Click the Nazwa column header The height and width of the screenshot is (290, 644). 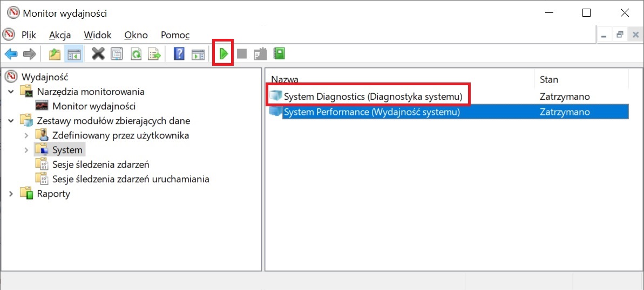[x=399, y=80]
